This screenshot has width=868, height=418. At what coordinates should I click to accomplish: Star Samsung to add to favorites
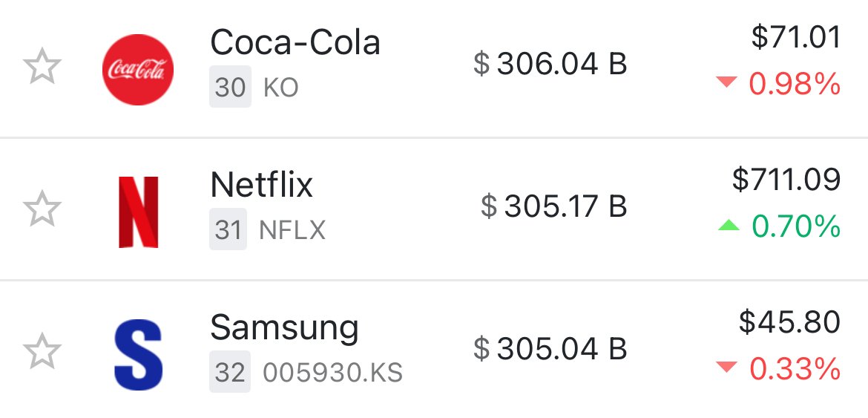pyautogui.click(x=43, y=351)
